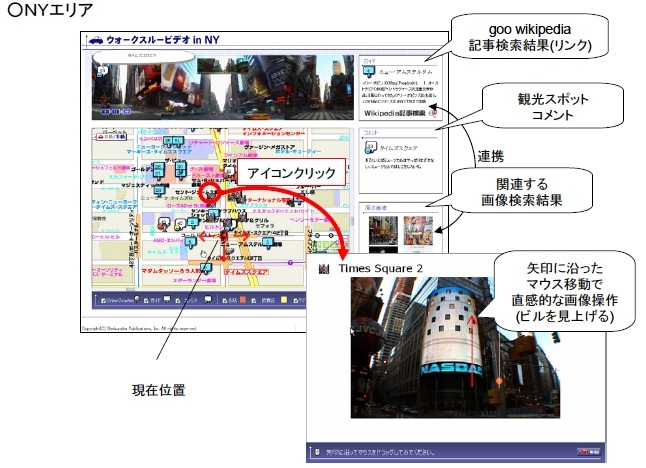Click the comment bubble icon in the legend bar
Image resolution: width=646 pixels, height=468 pixels.
coord(208,300)
